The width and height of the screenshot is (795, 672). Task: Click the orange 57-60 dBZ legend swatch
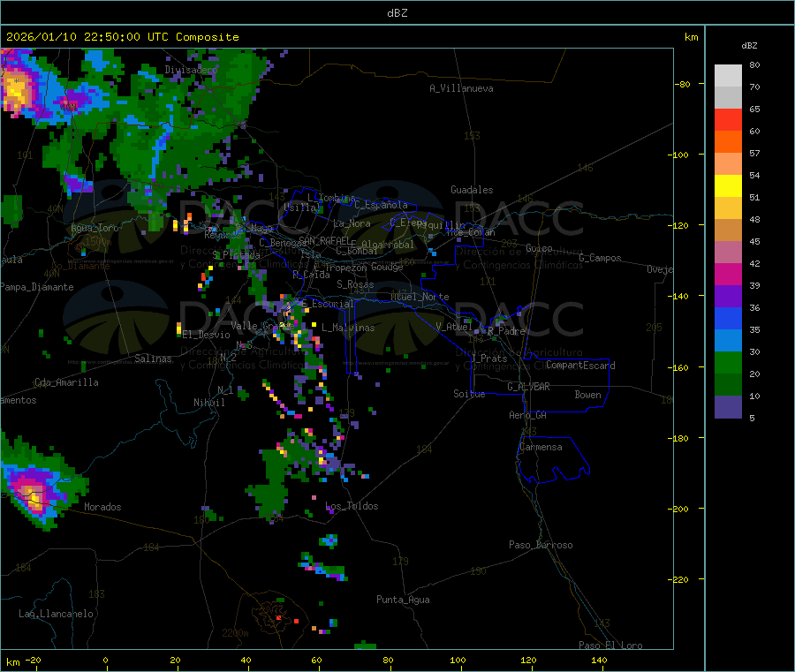(728, 142)
